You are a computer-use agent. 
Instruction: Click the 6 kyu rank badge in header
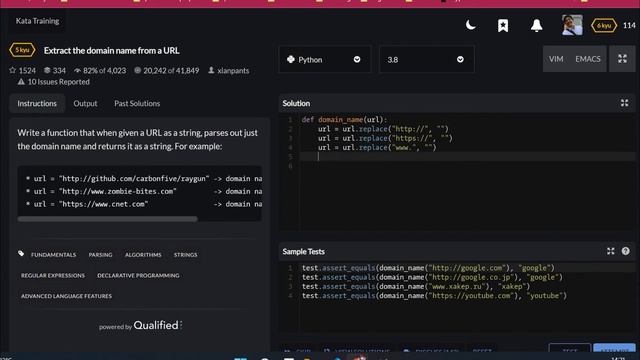pyautogui.click(x=604, y=26)
